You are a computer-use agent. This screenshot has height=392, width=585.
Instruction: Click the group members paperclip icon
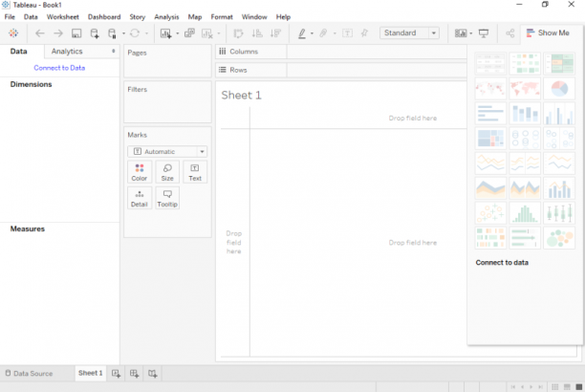(323, 33)
